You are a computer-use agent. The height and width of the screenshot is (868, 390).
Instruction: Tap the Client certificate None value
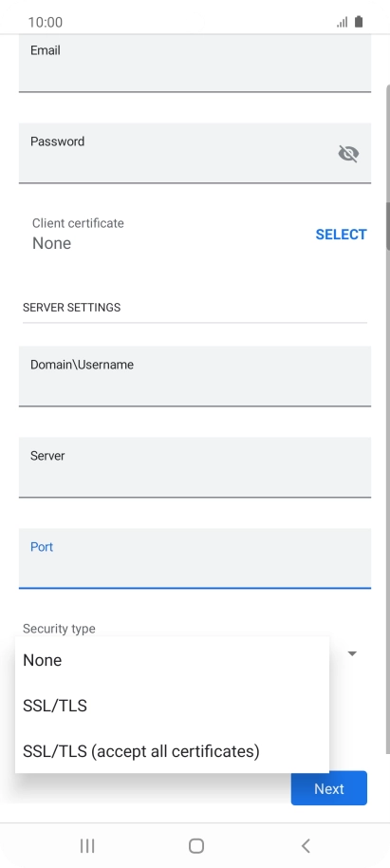click(51, 243)
